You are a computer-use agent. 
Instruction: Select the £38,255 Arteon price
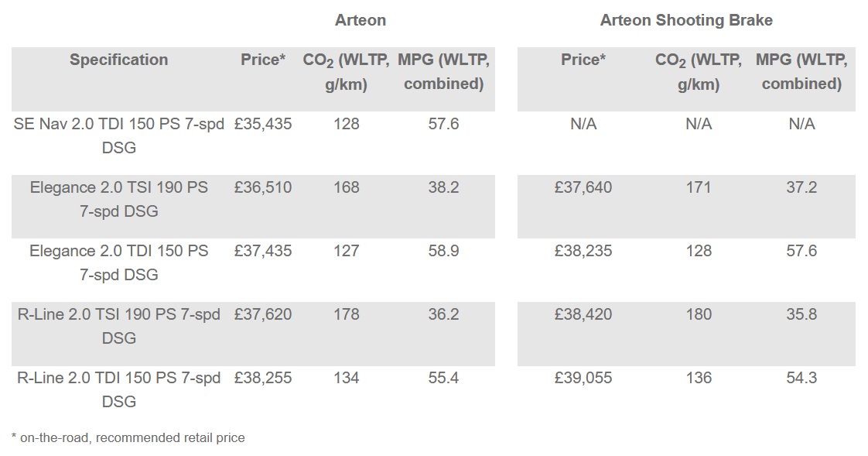pos(263,378)
